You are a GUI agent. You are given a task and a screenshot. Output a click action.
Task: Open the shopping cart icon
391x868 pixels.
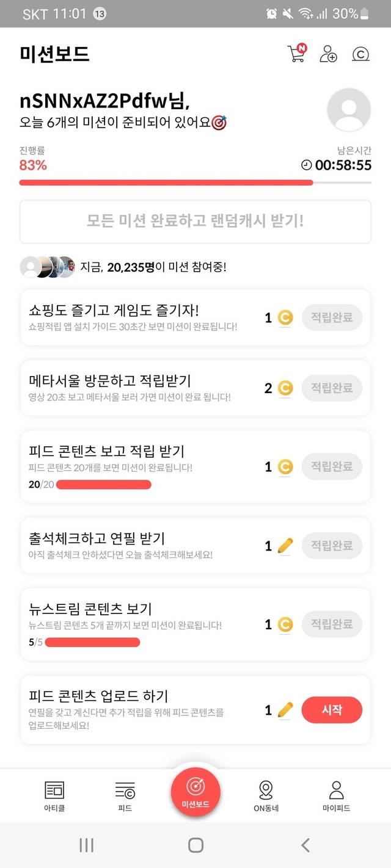click(296, 54)
